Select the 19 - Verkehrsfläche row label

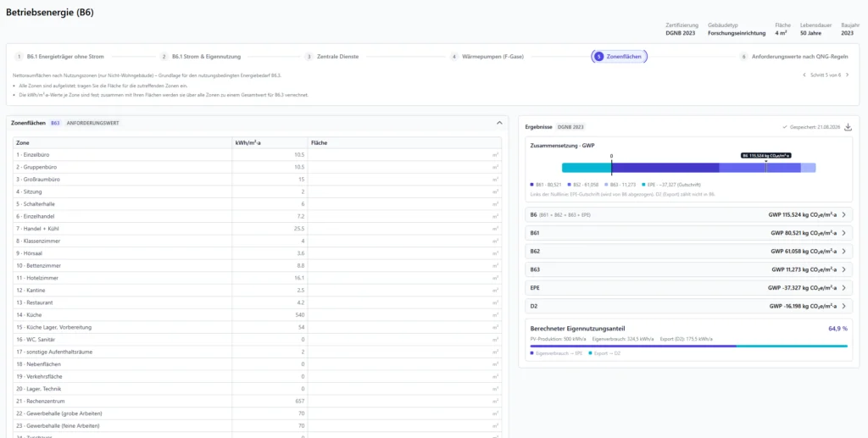(39, 377)
